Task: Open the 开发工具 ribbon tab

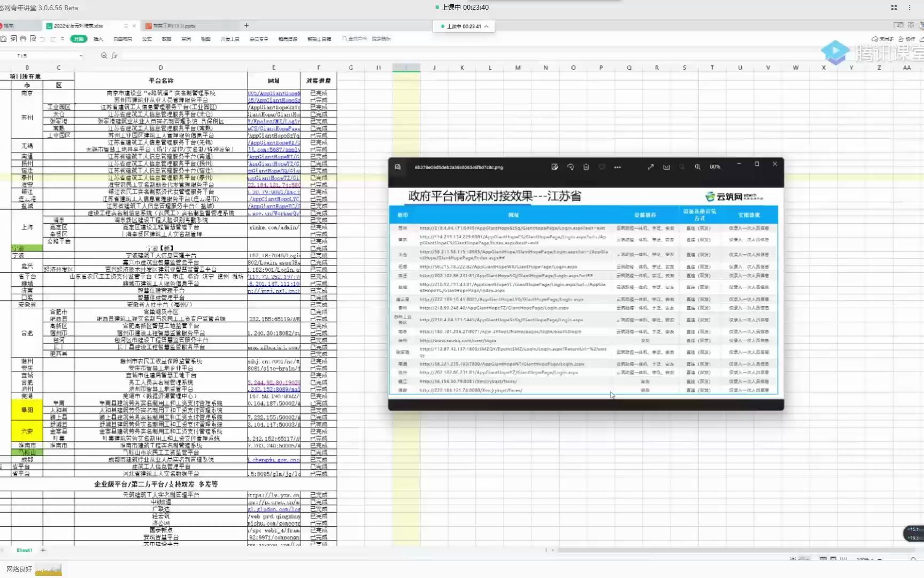Action: (230, 39)
